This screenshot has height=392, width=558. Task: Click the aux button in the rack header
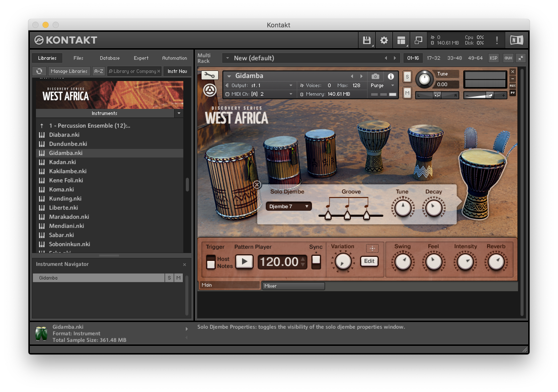click(508, 58)
